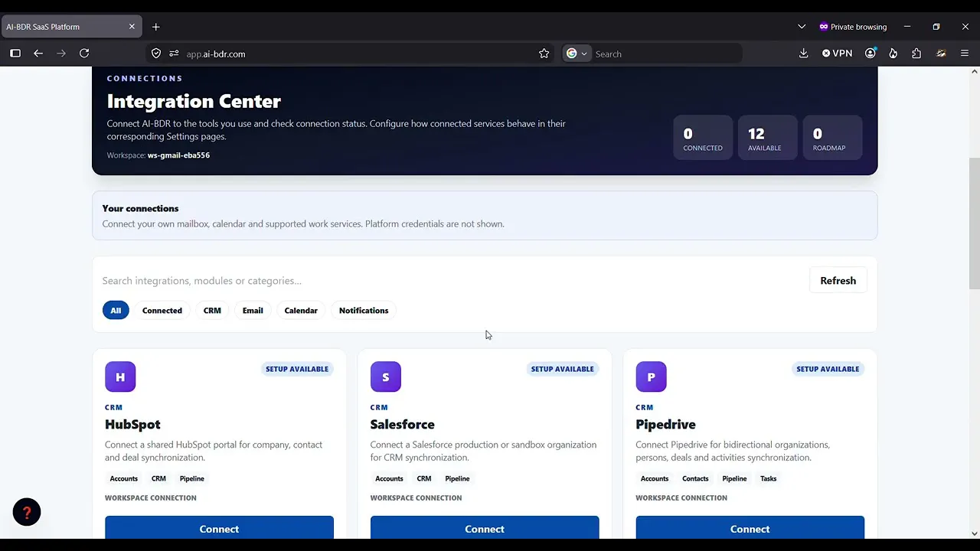980x551 pixels.
Task: Reload the current page
Action: [x=84, y=54]
